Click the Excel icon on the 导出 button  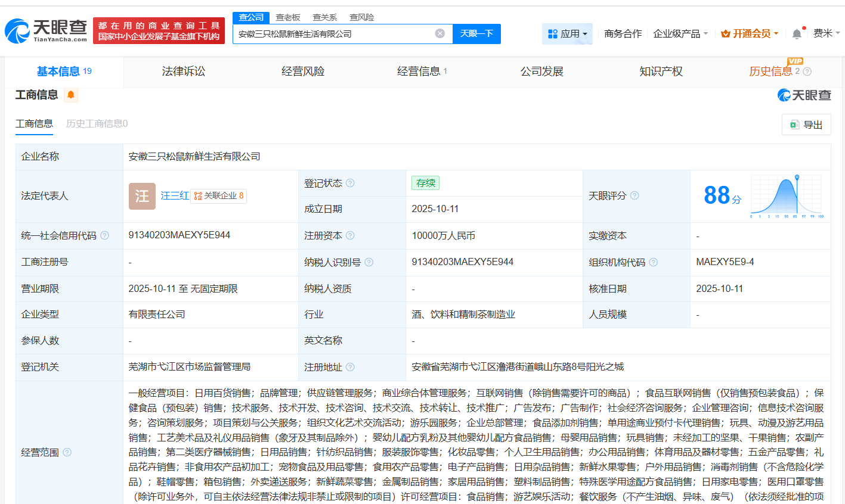pyautogui.click(x=794, y=125)
